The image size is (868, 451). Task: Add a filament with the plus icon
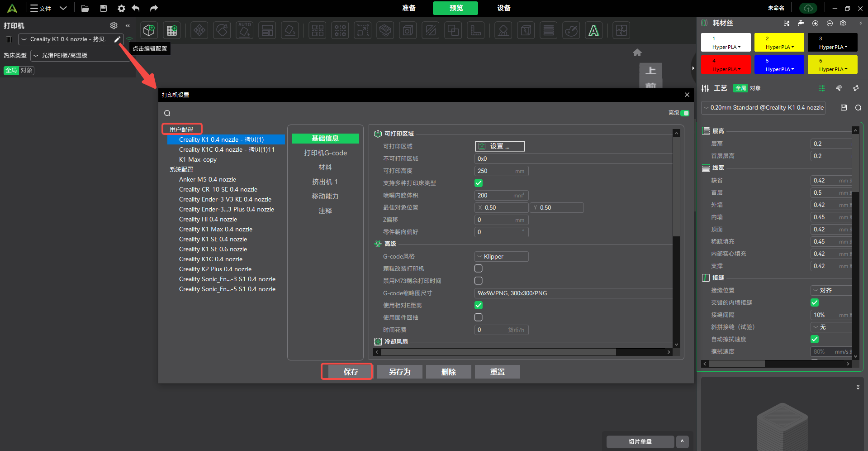coord(815,23)
